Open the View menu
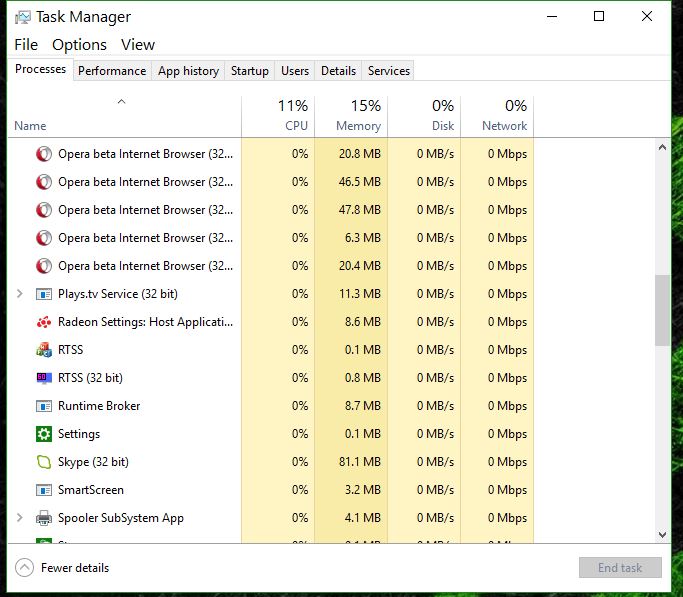The width and height of the screenshot is (683, 597). pyautogui.click(x=138, y=44)
